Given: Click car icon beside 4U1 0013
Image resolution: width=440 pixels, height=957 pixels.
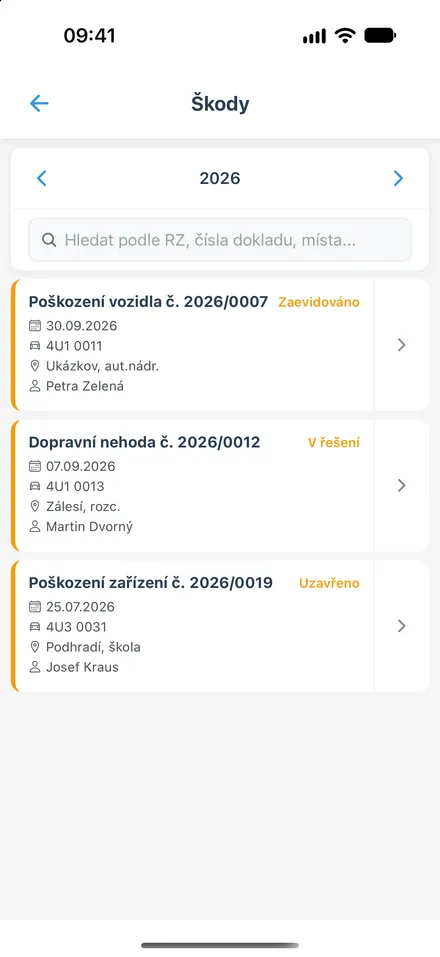Looking at the screenshot, I should 35,486.
